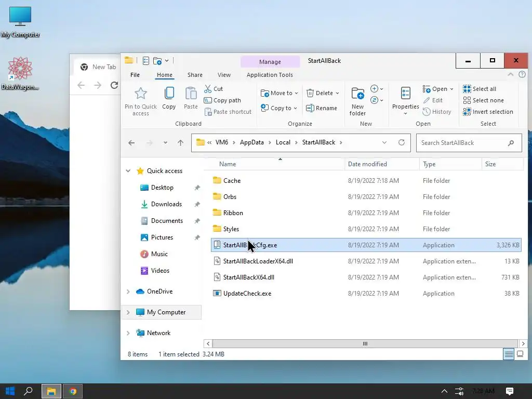
Task: Expand My Computer tree node
Action: click(128, 312)
